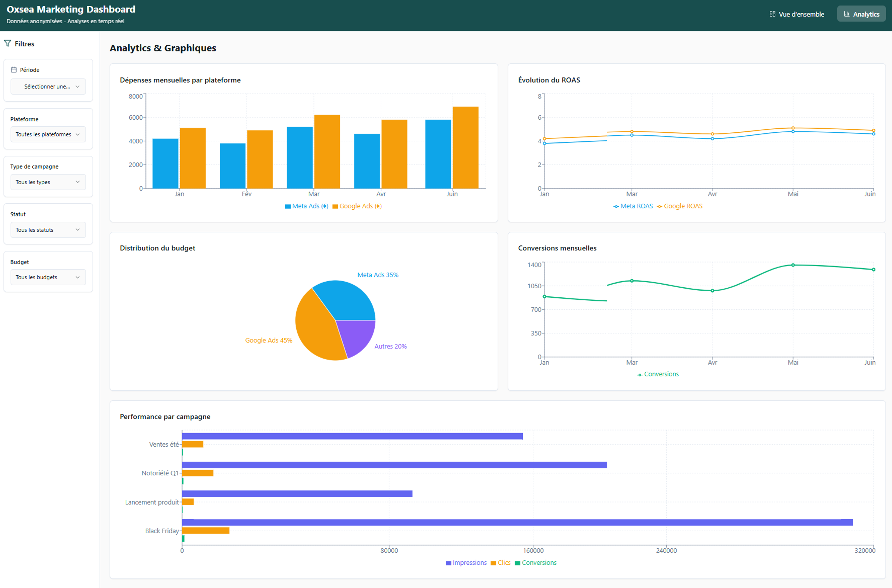Expand the Toutes les plateformes dropdown

click(x=48, y=134)
